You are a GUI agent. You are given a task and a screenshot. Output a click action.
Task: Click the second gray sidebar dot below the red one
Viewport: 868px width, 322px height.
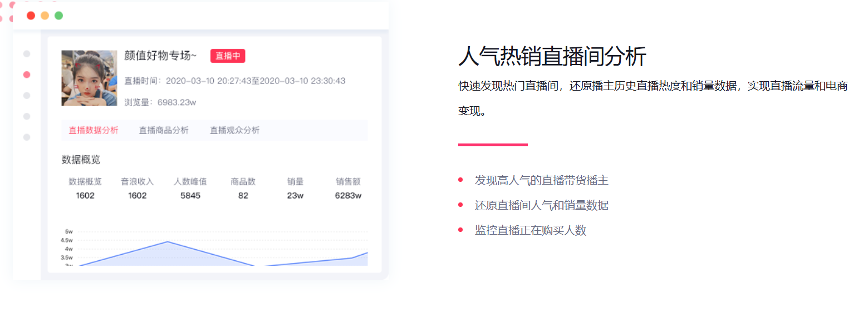[x=27, y=116]
